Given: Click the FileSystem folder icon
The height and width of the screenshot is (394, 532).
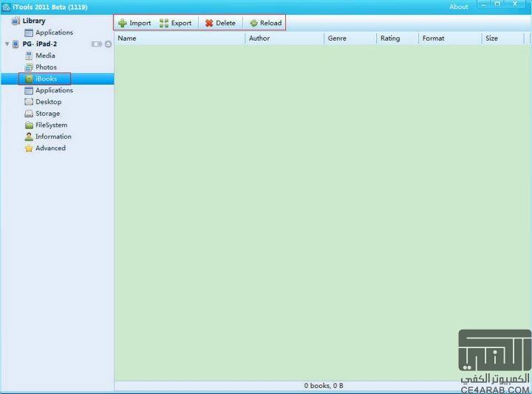Looking at the screenshot, I should pos(29,125).
